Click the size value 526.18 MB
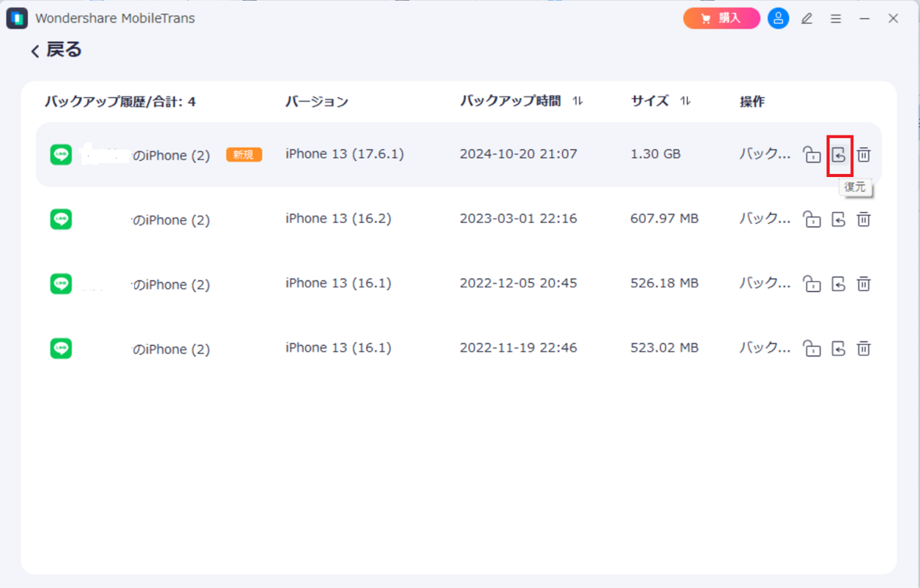920x588 pixels. tap(664, 283)
